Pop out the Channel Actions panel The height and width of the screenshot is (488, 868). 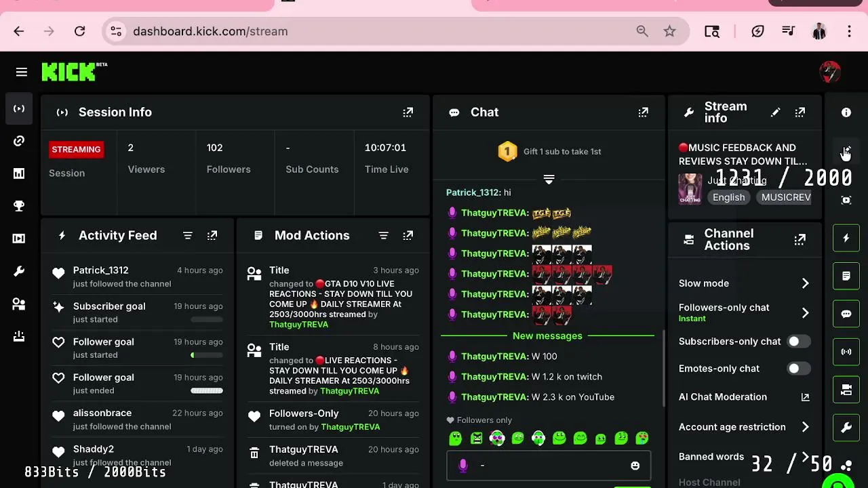800,239
